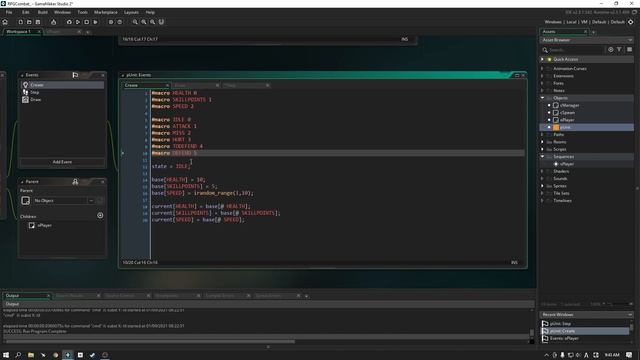Viewport: 640px width, 360px height.
Task: Open the notification center on taskbar
Action: point(629,355)
